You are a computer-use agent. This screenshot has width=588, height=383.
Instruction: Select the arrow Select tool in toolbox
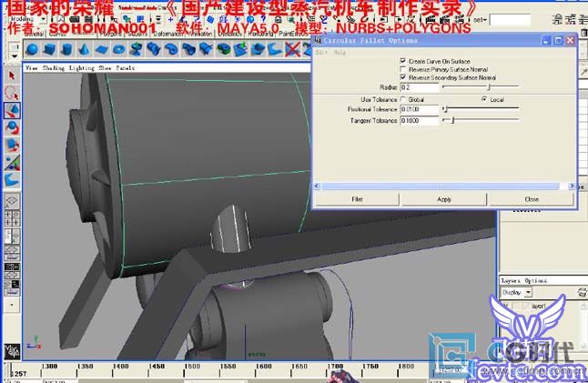click(12, 76)
